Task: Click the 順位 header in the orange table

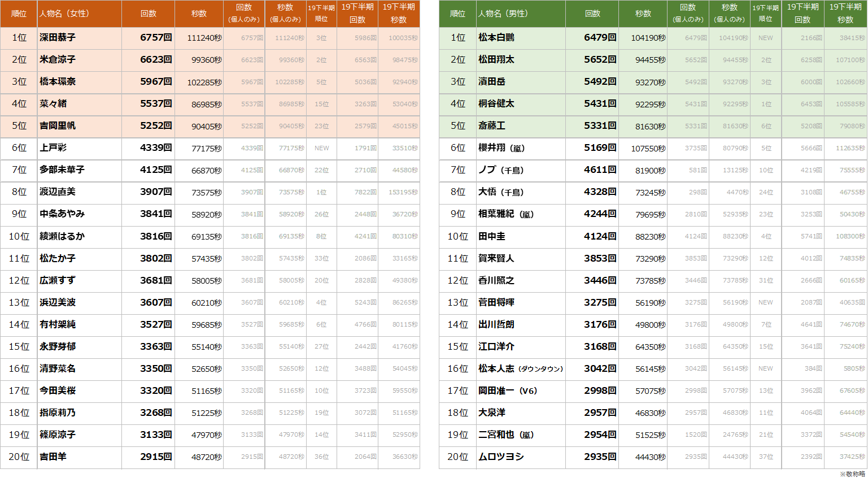Action: coord(19,14)
